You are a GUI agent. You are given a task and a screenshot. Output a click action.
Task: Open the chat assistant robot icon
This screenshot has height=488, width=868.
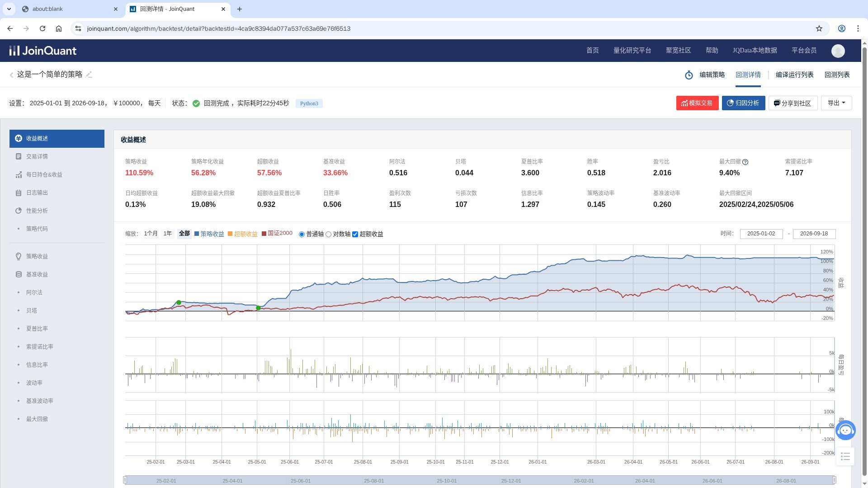845,430
